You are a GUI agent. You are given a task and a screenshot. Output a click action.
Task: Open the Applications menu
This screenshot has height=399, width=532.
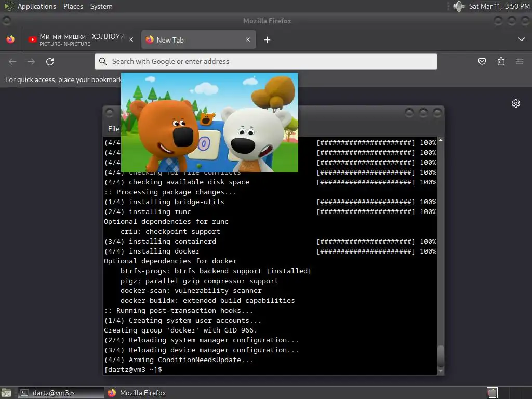(x=37, y=6)
